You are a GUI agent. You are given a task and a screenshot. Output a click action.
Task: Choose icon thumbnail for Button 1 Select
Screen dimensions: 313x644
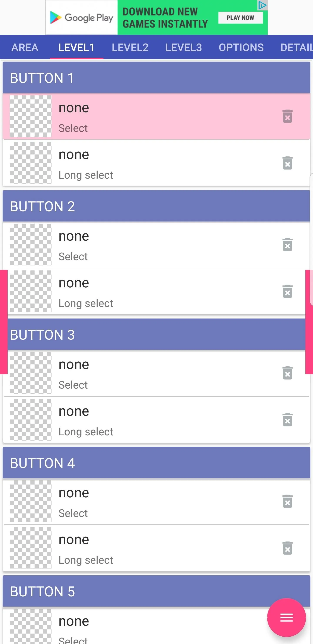point(30,116)
